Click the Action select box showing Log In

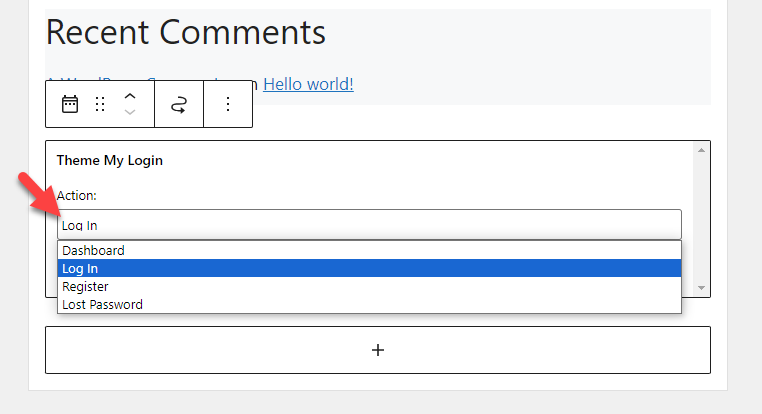click(x=369, y=224)
